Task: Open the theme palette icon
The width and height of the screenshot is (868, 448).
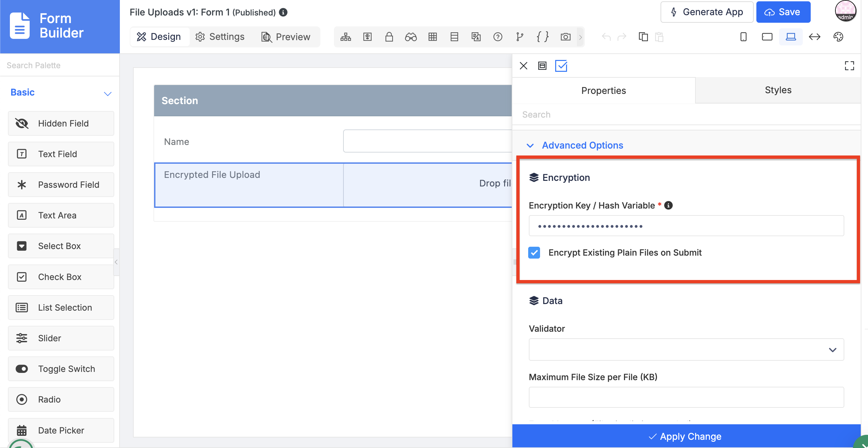Action: (x=838, y=37)
